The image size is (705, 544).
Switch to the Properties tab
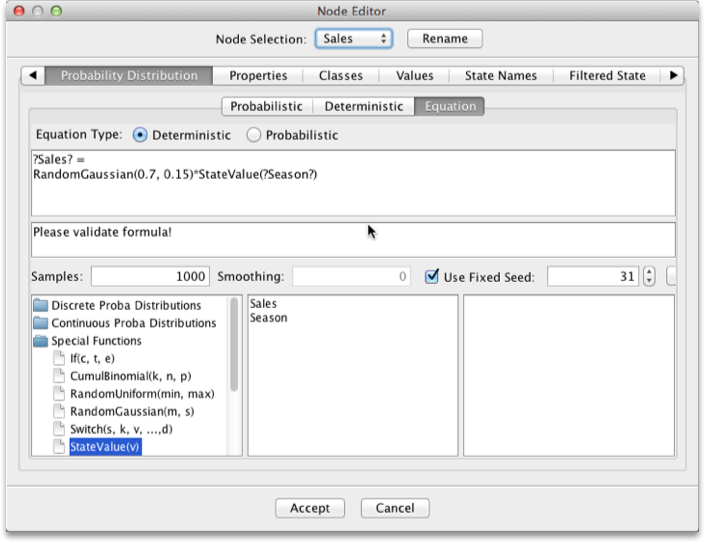pos(258,76)
